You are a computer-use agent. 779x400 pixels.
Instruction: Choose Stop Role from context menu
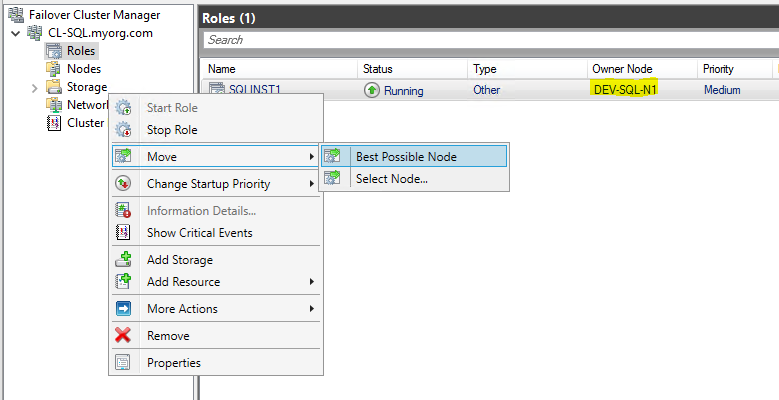click(216, 130)
